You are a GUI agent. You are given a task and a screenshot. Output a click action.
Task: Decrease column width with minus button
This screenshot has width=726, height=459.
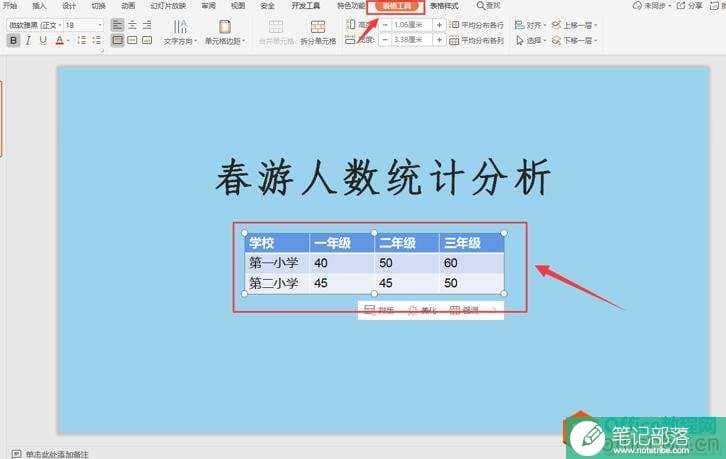point(385,40)
